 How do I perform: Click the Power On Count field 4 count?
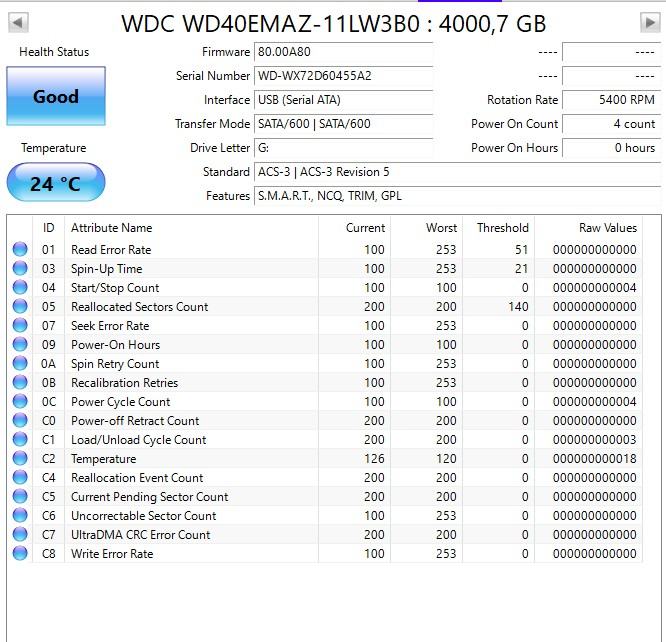click(x=611, y=124)
